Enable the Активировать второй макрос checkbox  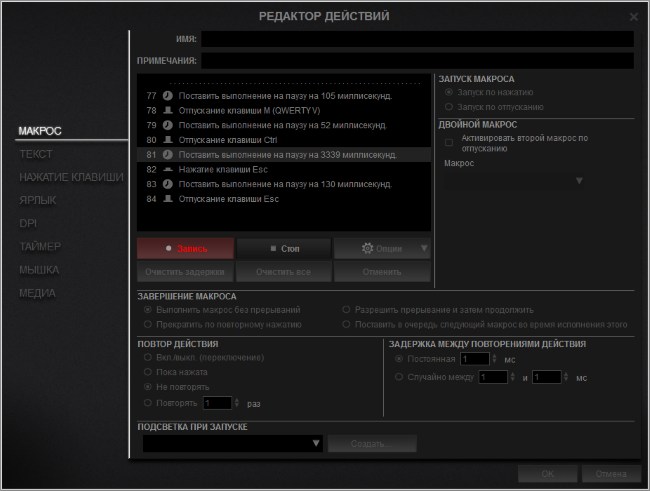tap(449, 142)
